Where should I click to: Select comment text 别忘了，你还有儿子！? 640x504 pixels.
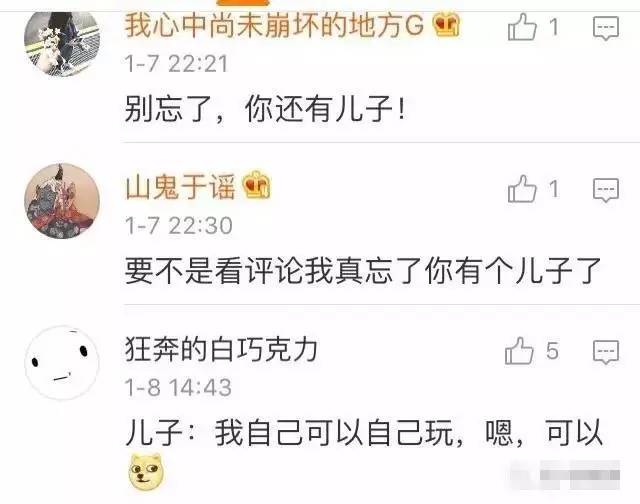click(265, 109)
